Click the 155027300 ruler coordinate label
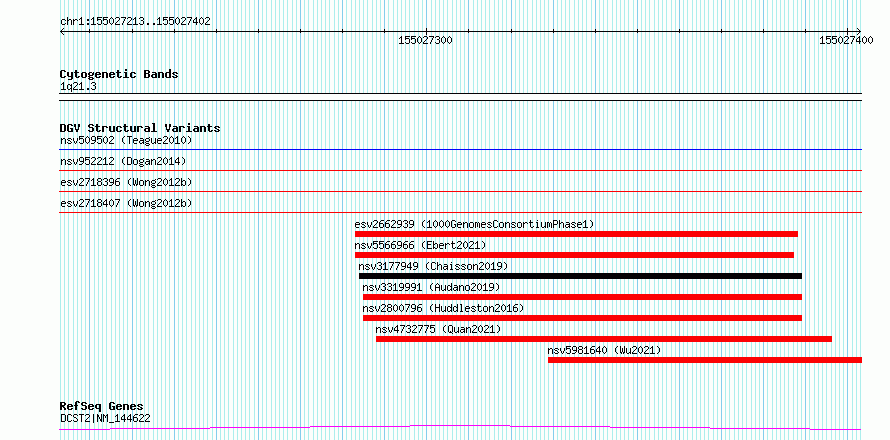The width and height of the screenshot is (890, 440). click(425, 40)
